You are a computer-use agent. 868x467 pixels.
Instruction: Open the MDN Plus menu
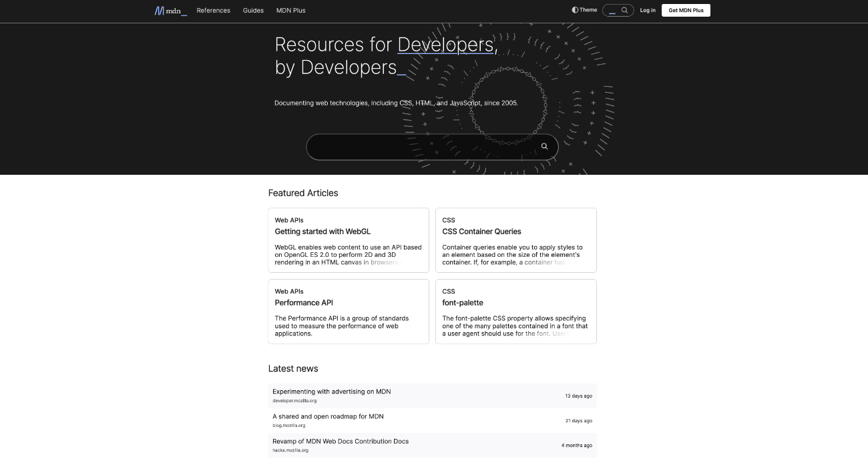tap(291, 11)
